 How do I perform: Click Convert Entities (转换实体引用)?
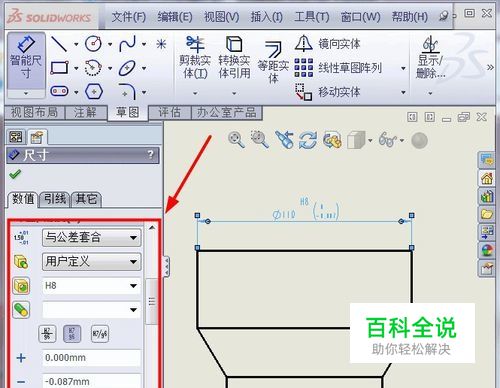point(234,57)
